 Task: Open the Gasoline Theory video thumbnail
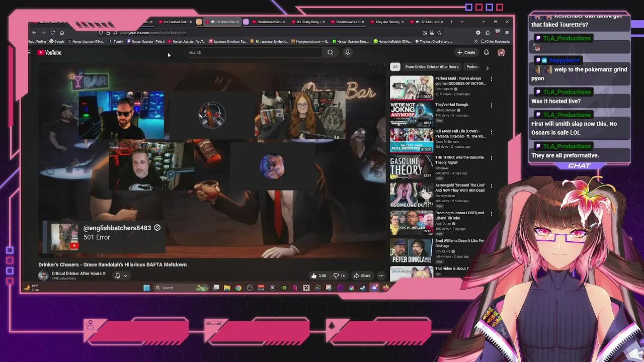(x=412, y=167)
